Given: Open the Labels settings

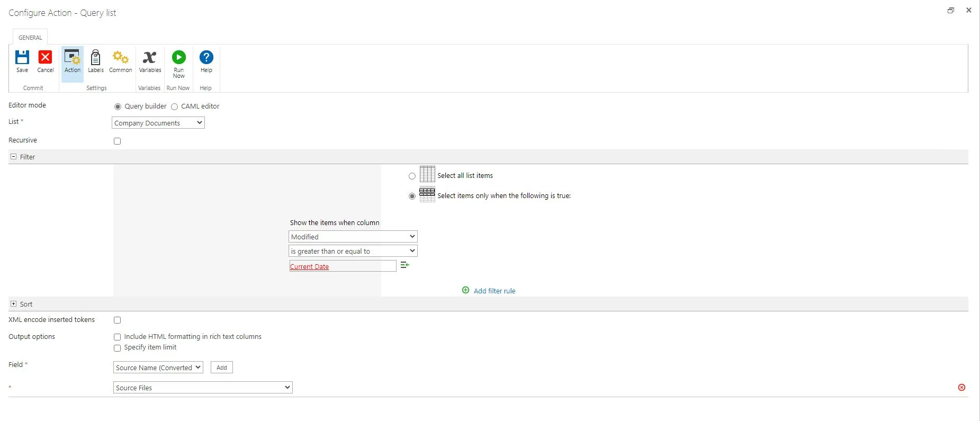Looking at the screenshot, I should click(96, 57).
